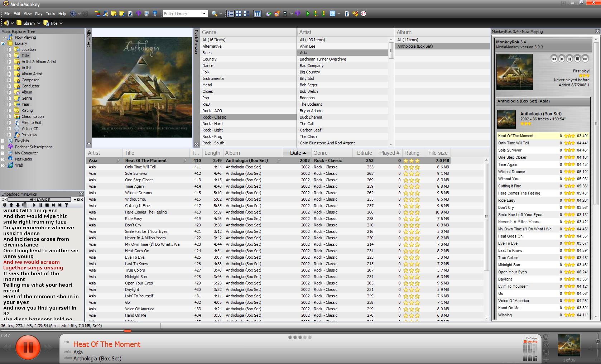The width and height of the screenshot is (601, 364).
Task: Click MonkeyRok fast-forward button
Action: coord(585,59)
